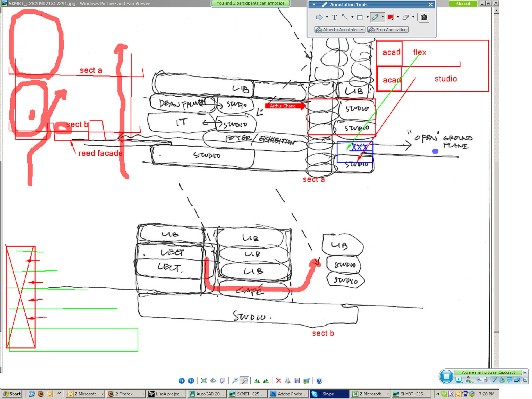Click the Best Fit view icon
The width and height of the screenshot is (532, 399).
(204, 381)
